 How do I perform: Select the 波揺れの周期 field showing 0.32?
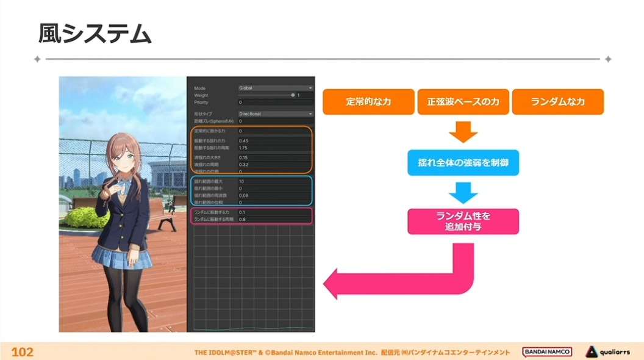click(274, 164)
